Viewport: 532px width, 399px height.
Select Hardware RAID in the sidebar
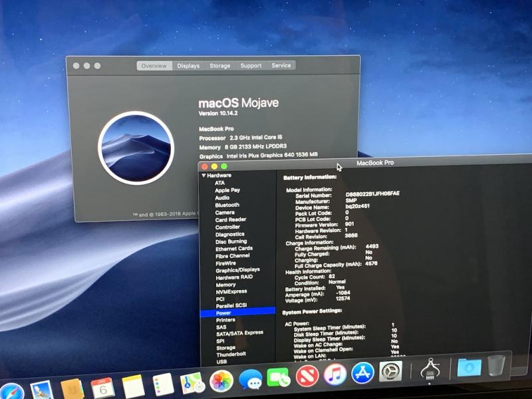tap(234, 277)
